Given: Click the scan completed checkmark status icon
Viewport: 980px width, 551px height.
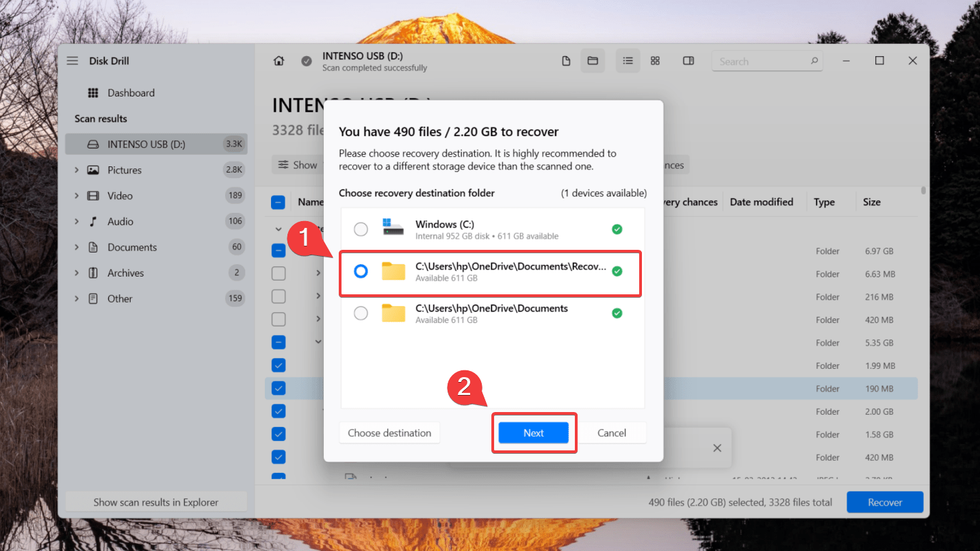Looking at the screenshot, I should (x=307, y=61).
